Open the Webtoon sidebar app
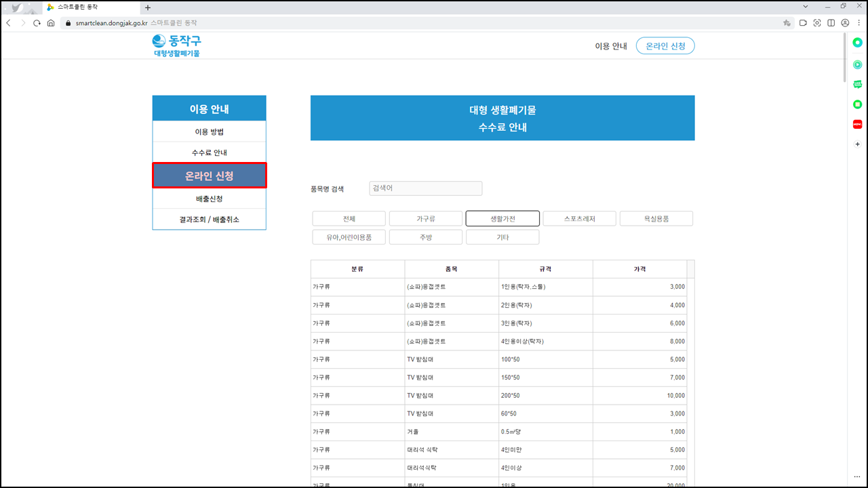 [858, 85]
